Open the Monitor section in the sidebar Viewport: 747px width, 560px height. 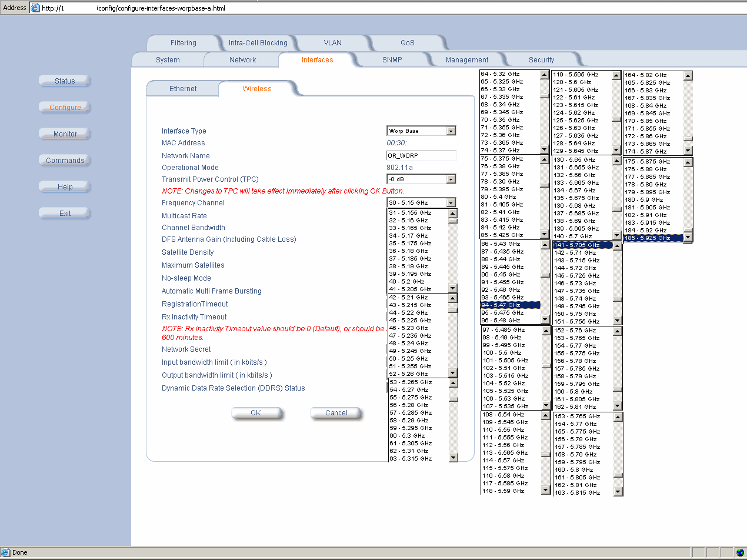pyautogui.click(x=65, y=134)
